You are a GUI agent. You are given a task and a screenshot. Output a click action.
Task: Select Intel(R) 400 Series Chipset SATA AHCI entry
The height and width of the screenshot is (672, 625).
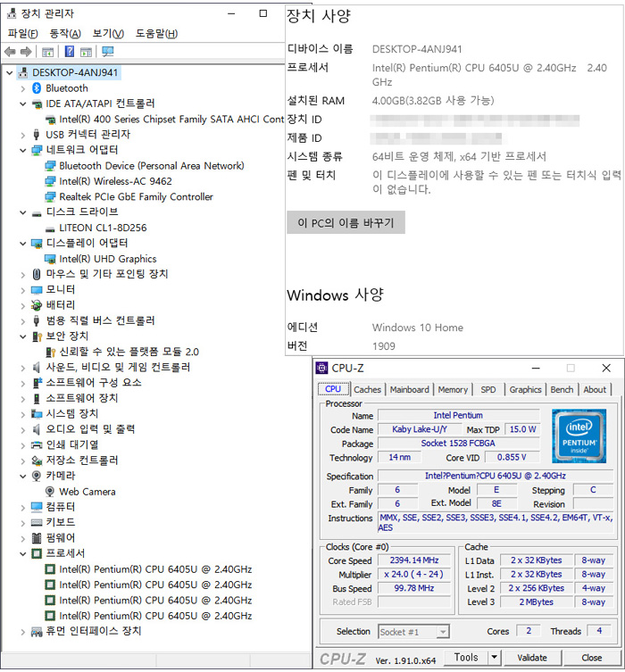pyautogui.click(x=171, y=120)
